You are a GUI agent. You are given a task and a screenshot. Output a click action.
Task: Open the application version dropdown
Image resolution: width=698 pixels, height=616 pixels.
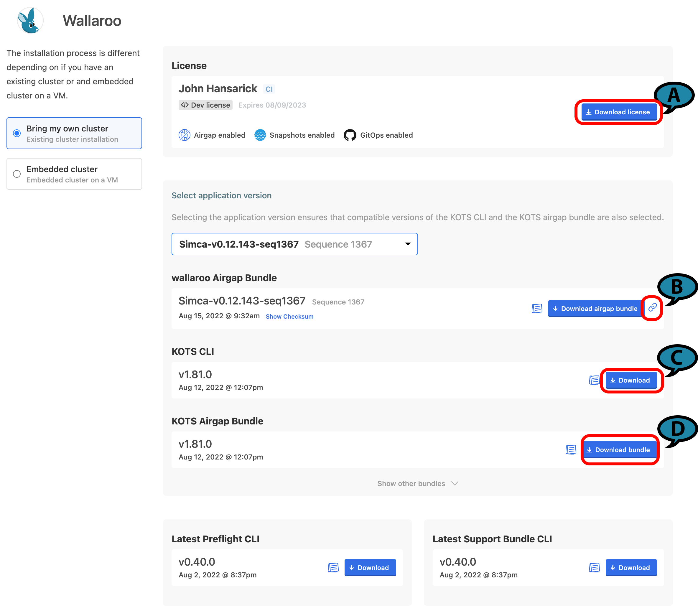pyautogui.click(x=294, y=244)
